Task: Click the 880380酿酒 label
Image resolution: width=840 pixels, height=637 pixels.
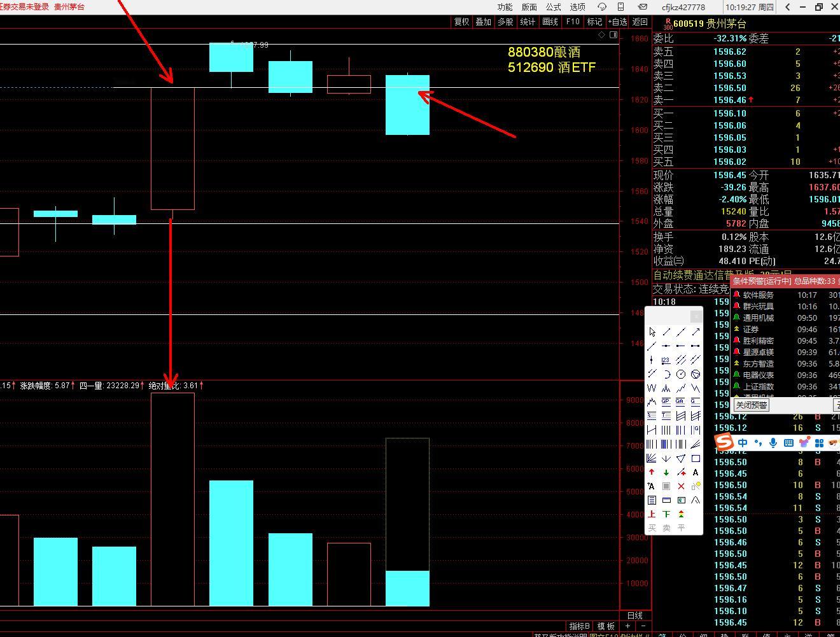Action: click(x=544, y=52)
